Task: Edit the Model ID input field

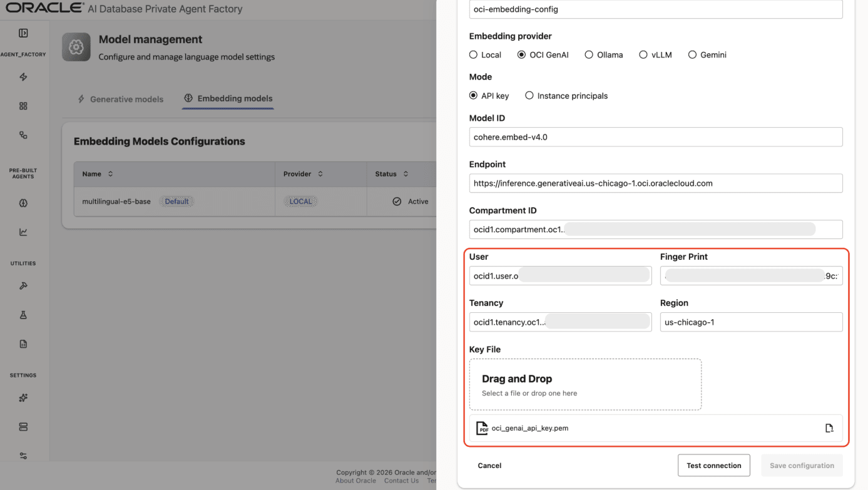Action: (656, 136)
